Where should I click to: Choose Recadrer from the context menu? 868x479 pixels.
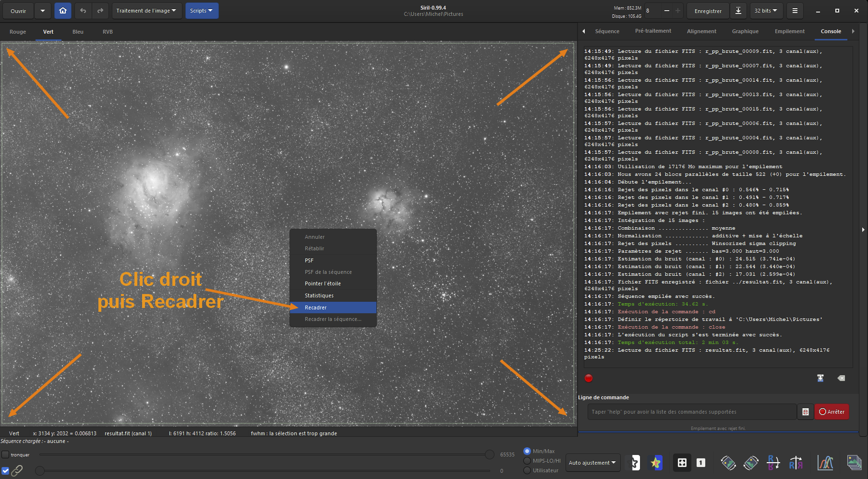point(333,307)
